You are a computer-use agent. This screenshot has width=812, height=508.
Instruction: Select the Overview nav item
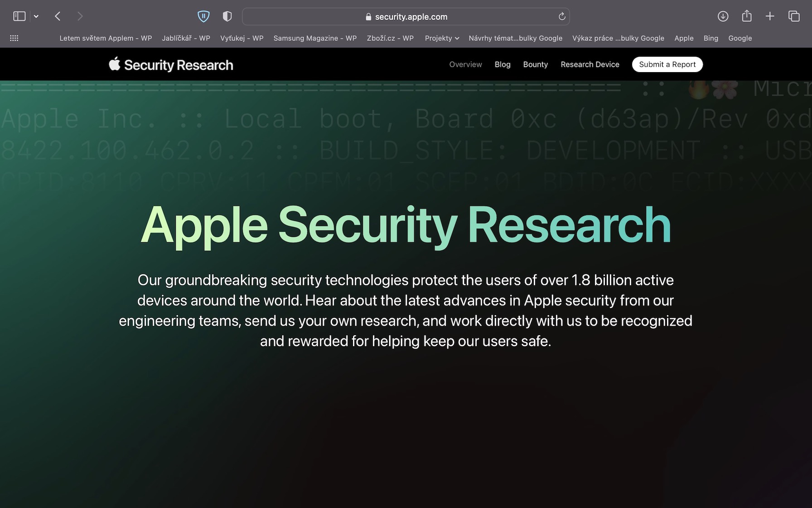pos(465,64)
